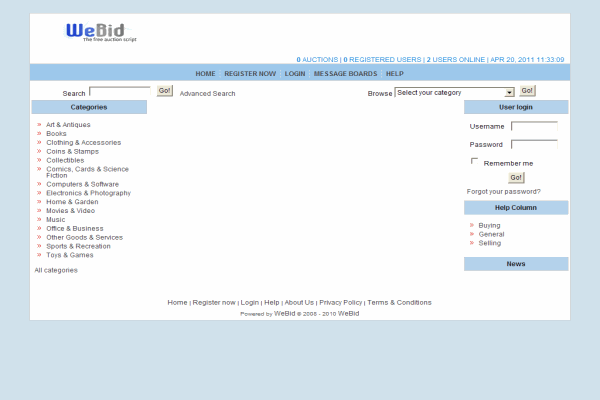Open the Advanced Search link

(x=207, y=93)
